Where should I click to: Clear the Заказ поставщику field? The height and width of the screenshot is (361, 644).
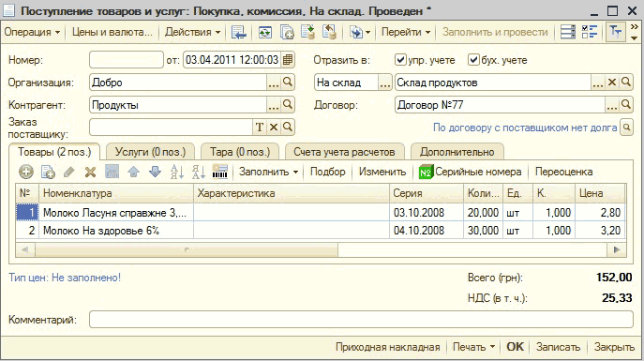[274, 128]
